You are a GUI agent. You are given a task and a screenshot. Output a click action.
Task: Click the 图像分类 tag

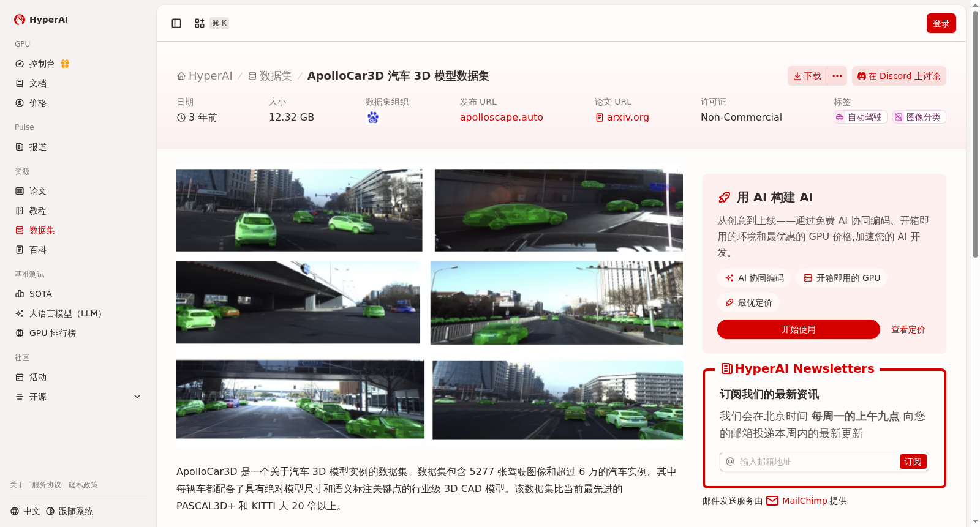tap(919, 117)
